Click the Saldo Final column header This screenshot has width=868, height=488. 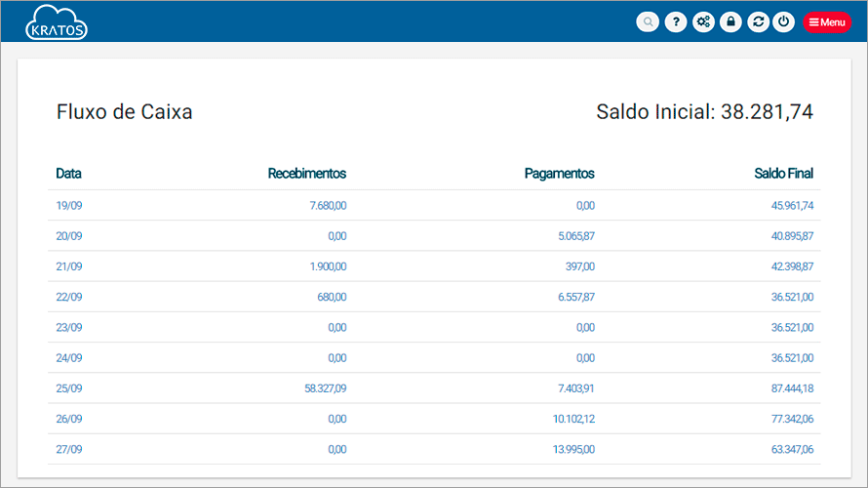[784, 174]
